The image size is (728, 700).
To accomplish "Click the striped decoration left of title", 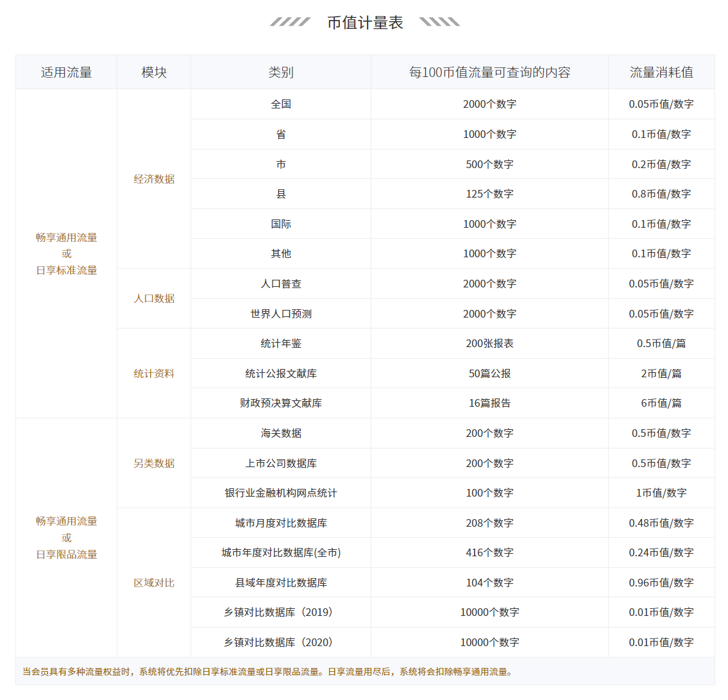I will click(290, 22).
